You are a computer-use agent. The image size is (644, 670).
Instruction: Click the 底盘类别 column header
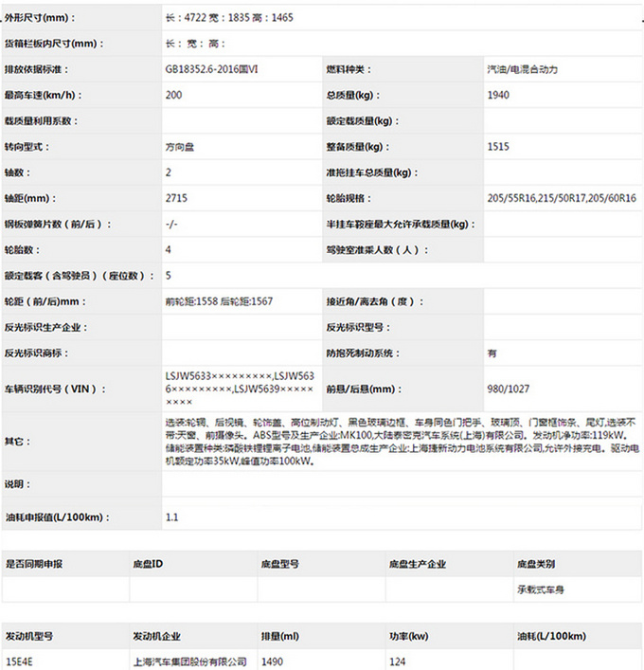coord(536,564)
